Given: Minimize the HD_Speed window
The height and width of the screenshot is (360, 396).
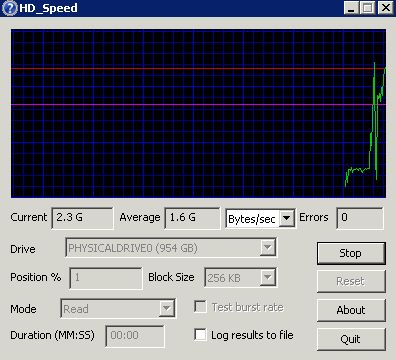Looking at the screenshot, I should 351,8.
